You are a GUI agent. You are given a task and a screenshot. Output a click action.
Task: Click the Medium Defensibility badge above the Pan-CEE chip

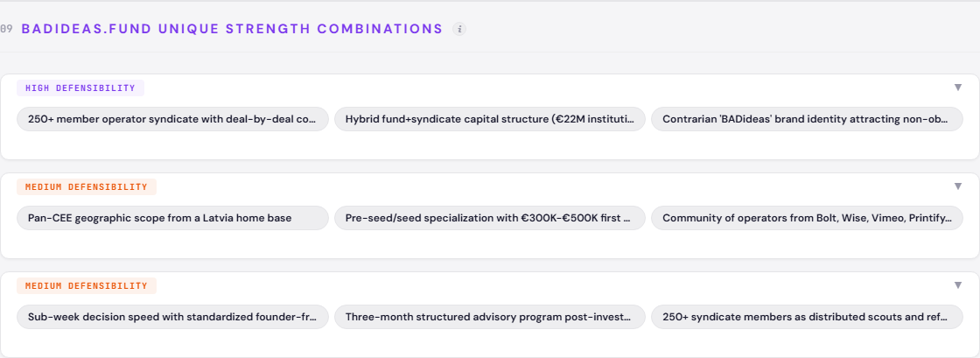[x=87, y=186]
